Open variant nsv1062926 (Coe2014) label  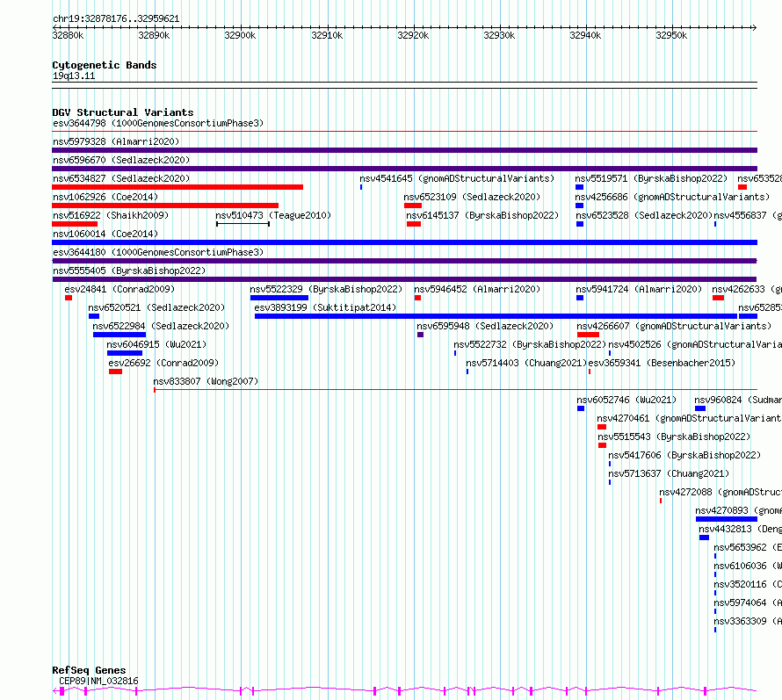pos(105,197)
